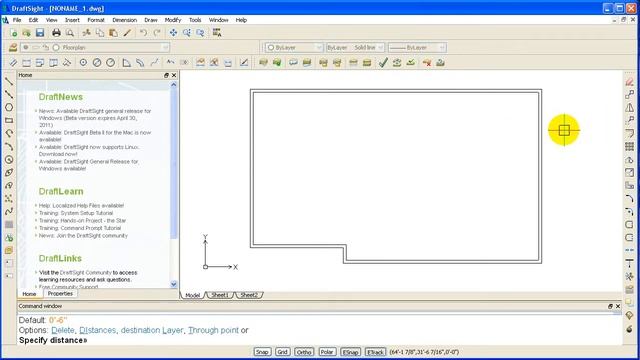Open the Dimension menu
This screenshot has width=640, height=360.
click(x=124, y=20)
